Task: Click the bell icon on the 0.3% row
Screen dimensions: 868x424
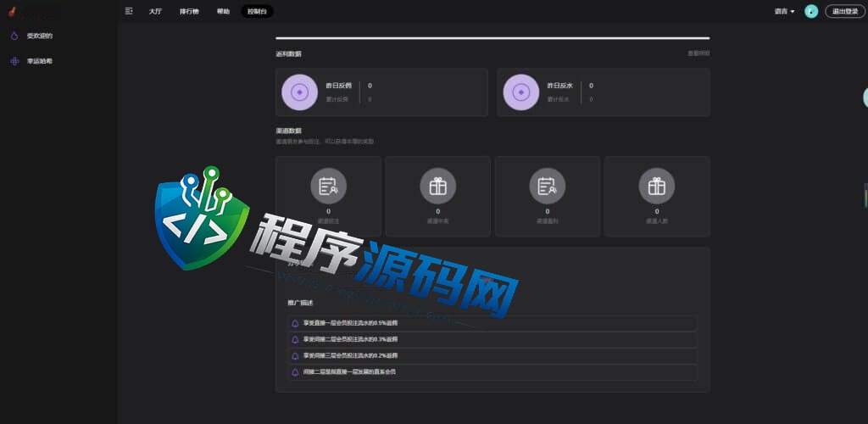Action: (295, 339)
